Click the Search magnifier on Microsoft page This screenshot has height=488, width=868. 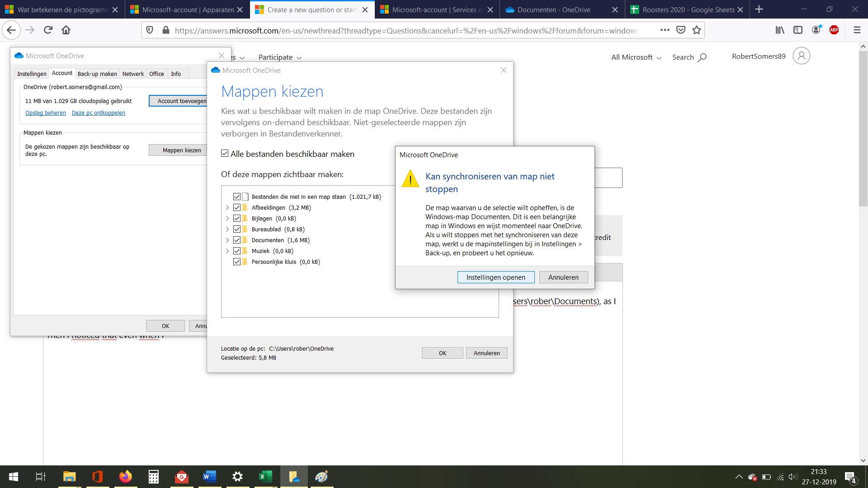pyautogui.click(x=702, y=57)
